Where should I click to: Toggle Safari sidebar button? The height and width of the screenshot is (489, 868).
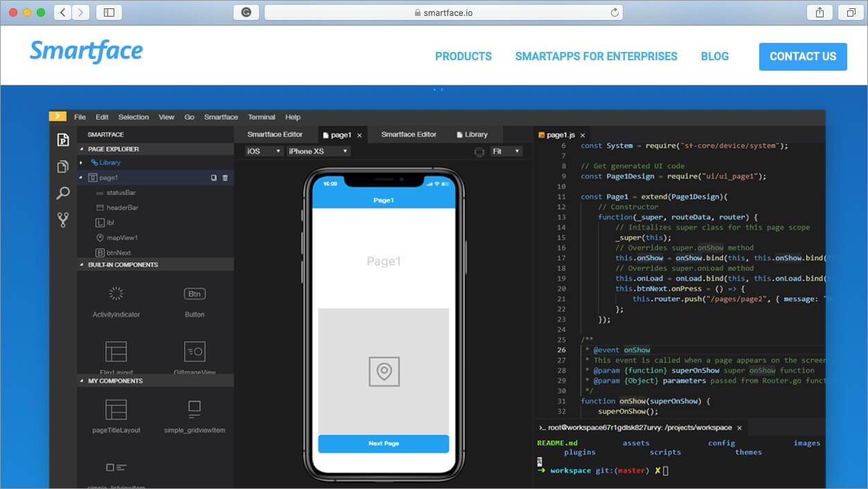click(x=109, y=12)
